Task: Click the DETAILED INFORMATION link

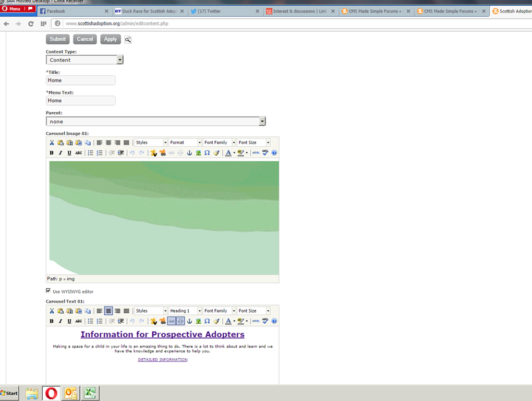Action: point(163,360)
